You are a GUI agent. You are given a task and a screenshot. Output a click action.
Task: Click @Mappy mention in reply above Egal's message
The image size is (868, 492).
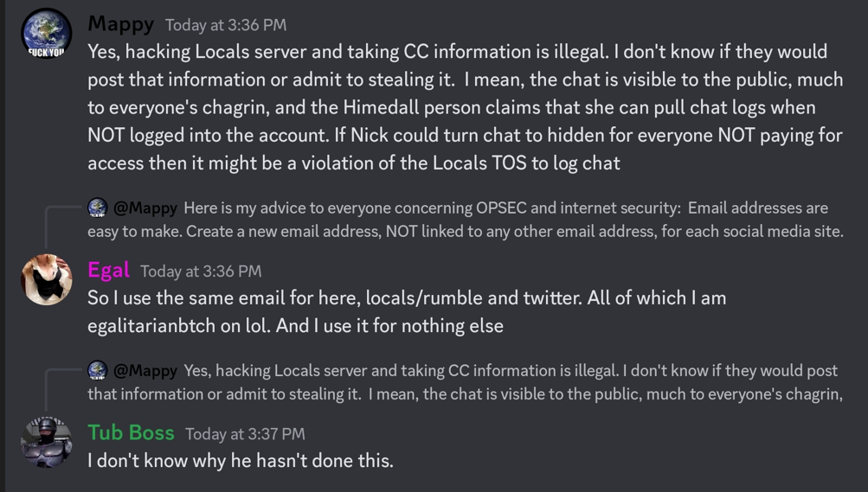(145, 208)
